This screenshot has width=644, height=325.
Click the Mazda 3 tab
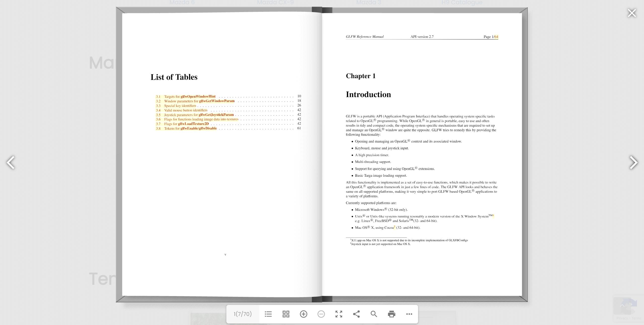coord(368,4)
